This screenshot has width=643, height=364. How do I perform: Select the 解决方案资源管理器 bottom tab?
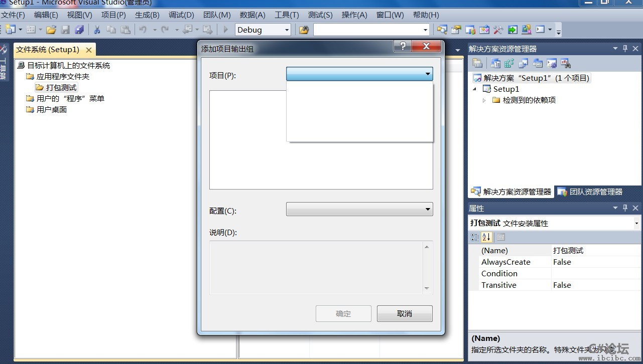pos(511,192)
